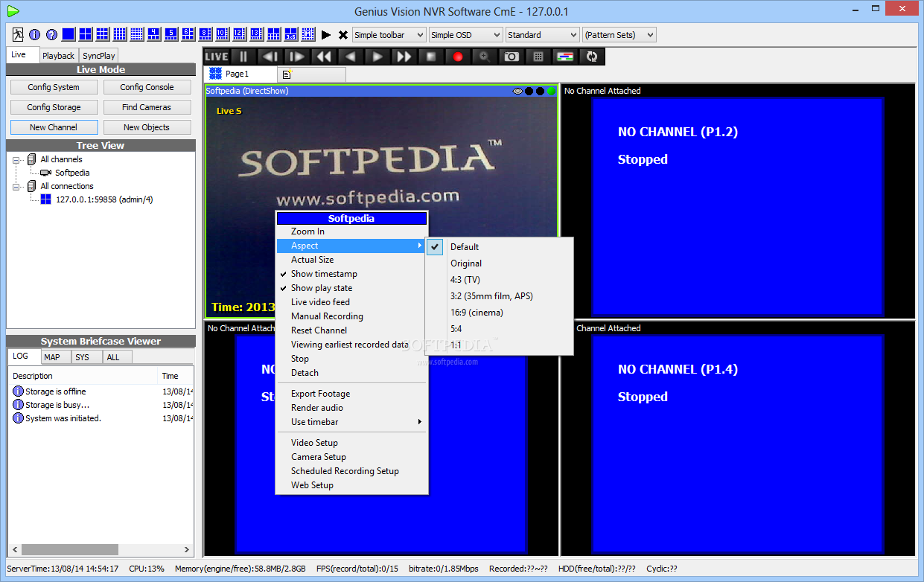Click the black X icon in top toolbar
The image size is (924, 582).
click(342, 34)
